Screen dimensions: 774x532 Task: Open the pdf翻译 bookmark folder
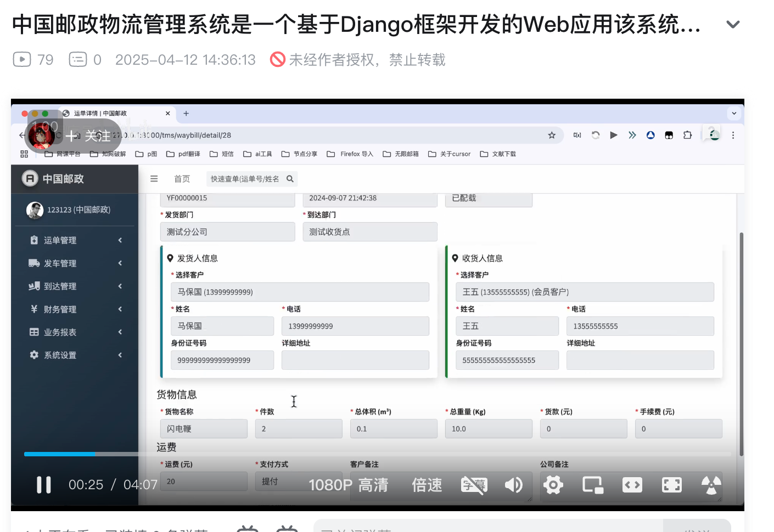coord(183,154)
